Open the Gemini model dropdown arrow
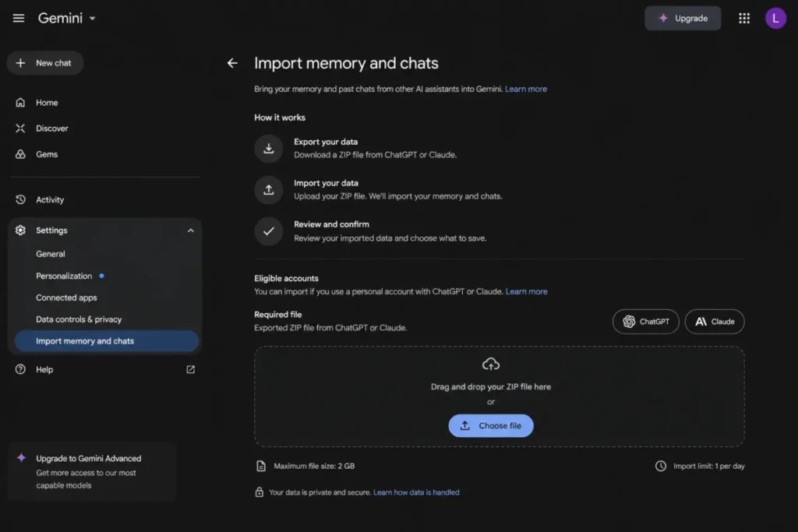 (92, 19)
